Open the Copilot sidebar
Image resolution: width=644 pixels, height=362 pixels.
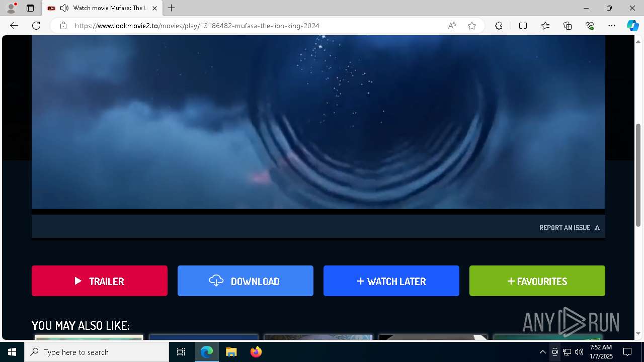point(632,26)
